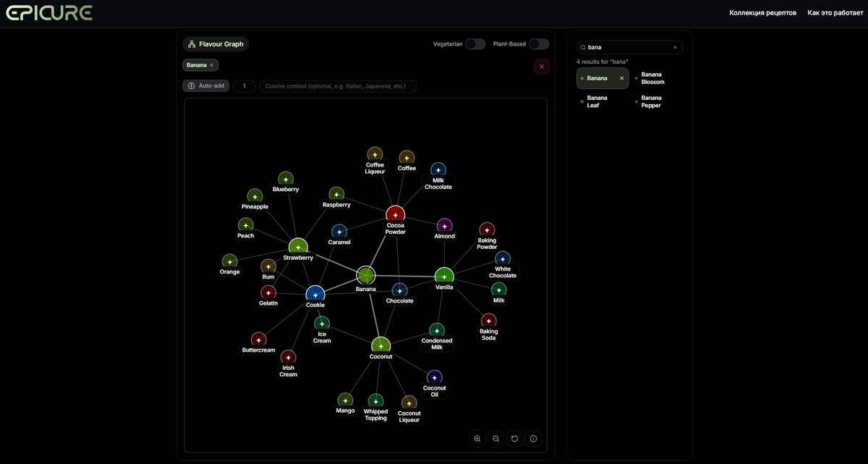This screenshot has width=868, height=464.
Task: Add the Coconut node
Action: click(x=381, y=346)
